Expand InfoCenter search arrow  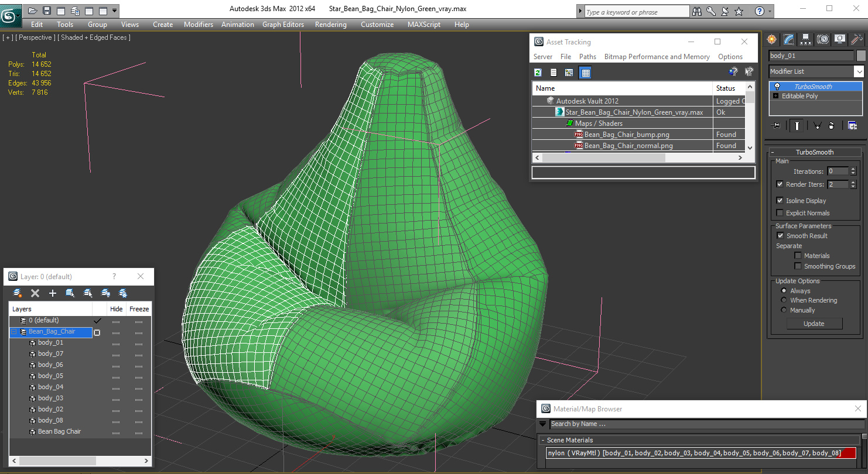coord(580,11)
